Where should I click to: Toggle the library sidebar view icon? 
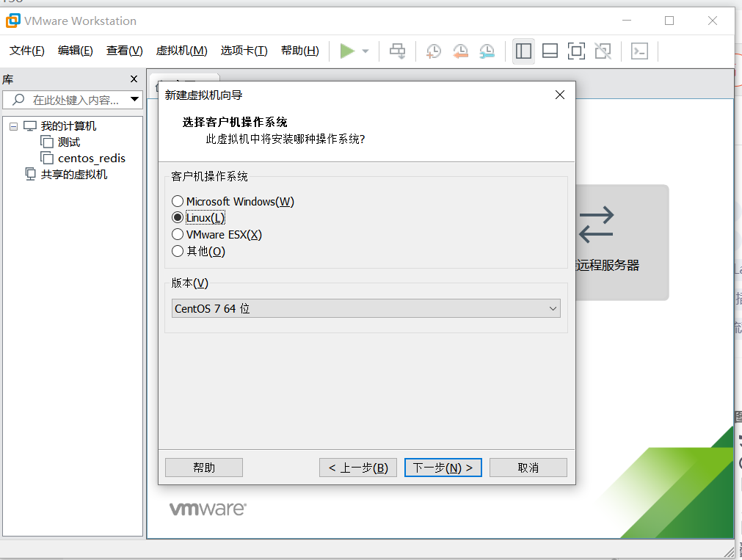tap(523, 51)
